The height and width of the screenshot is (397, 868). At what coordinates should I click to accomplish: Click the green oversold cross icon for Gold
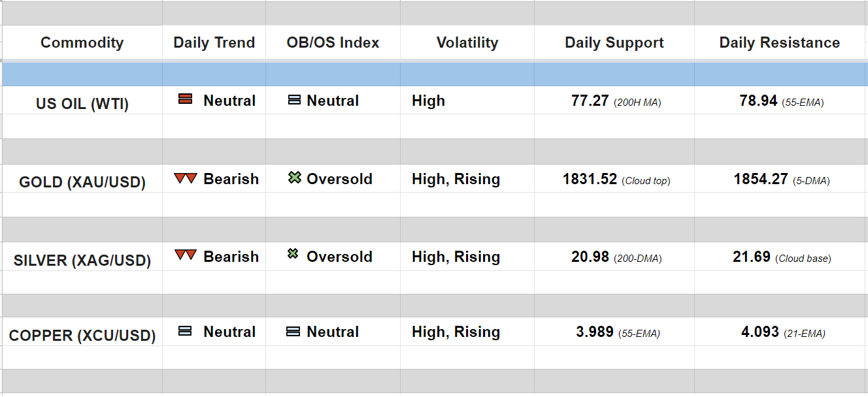coord(294,178)
